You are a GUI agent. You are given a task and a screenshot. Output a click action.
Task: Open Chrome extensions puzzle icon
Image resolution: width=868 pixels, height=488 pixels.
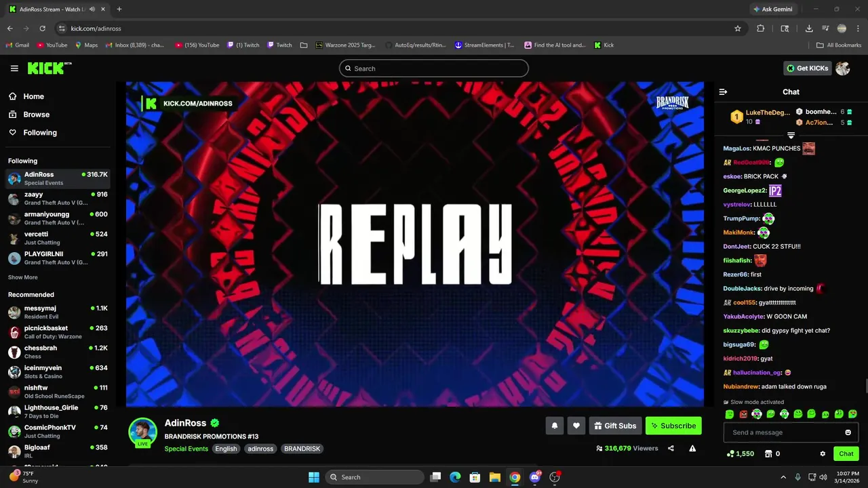click(760, 28)
